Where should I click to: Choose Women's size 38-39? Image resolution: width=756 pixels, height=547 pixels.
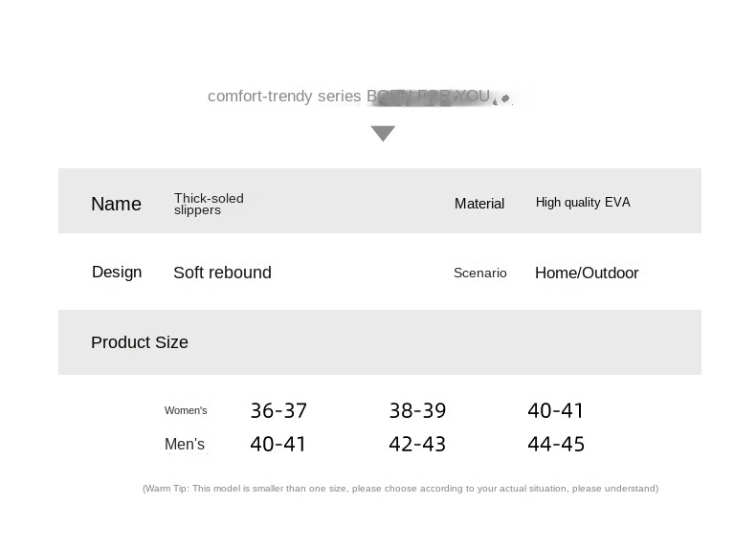(417, 410)
